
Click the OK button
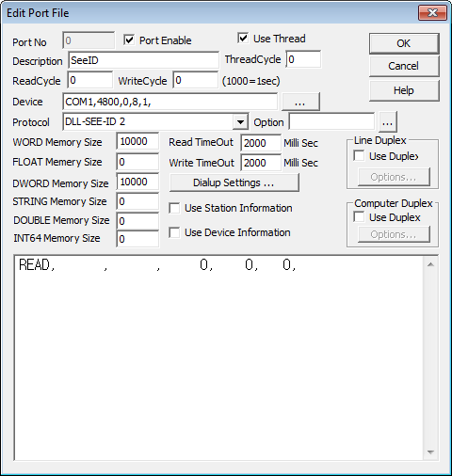pyautogui.click(x=404, y=43)
